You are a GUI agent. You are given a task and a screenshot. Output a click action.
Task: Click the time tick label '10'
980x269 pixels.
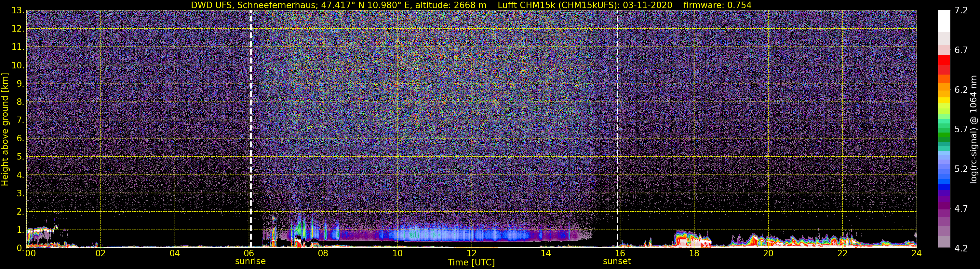397,253
